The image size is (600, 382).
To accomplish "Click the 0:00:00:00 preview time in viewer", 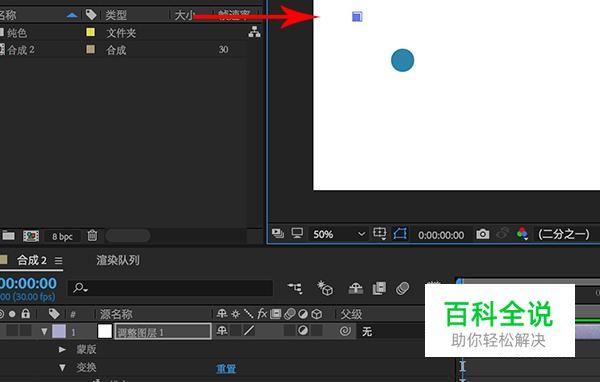I will coord(441,235).
